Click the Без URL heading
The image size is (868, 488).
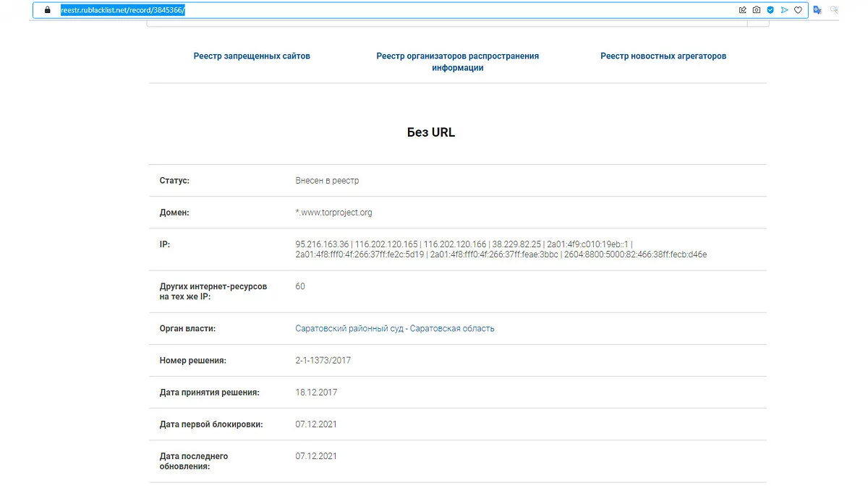(x=431, y=132)
